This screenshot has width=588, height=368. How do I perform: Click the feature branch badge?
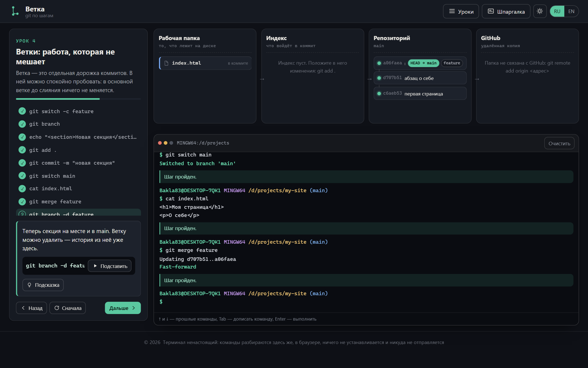[x=452, y=63]
